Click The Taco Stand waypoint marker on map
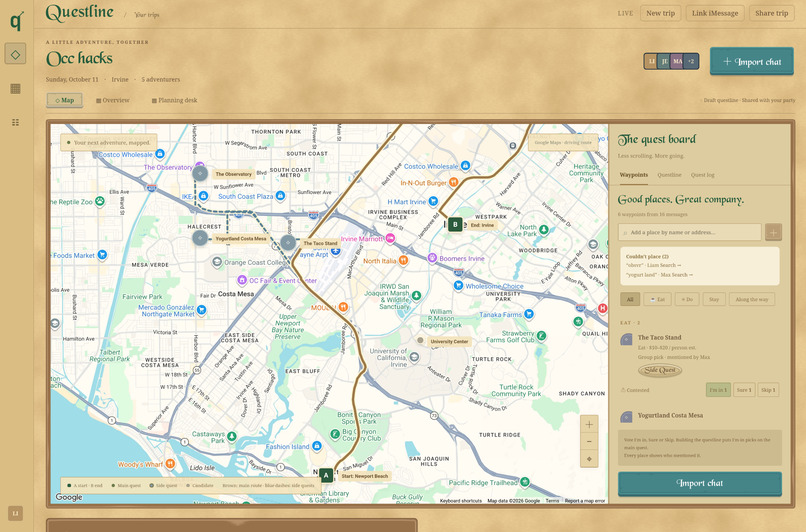806x532 pixels. pyautogui.click(x=288, y=243)
